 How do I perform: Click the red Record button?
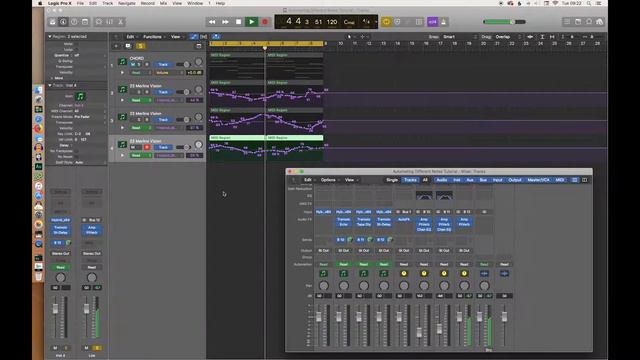point(264,22)
